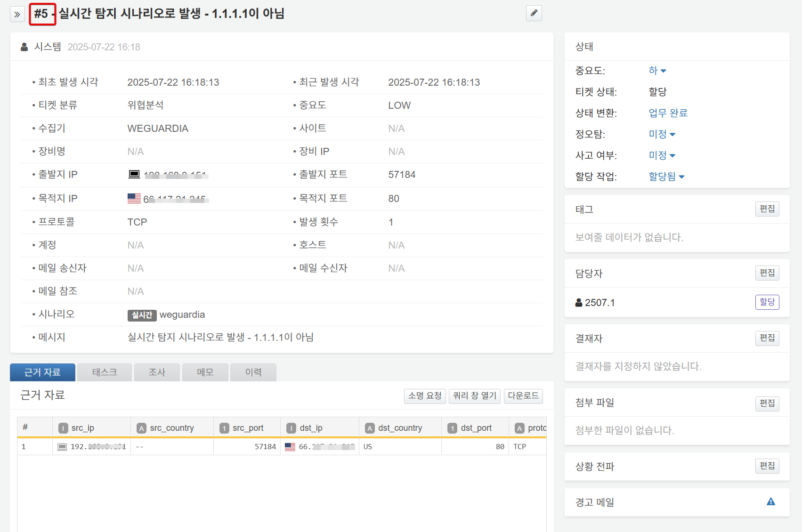Switch to the 태스크 tab

click(104, 372)
